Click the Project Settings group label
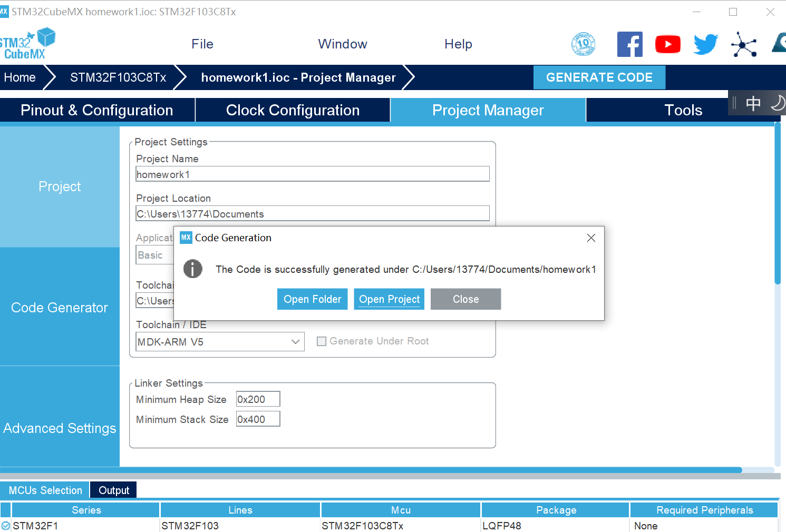The width and height of the screenshot is (786, 532). 171,142
